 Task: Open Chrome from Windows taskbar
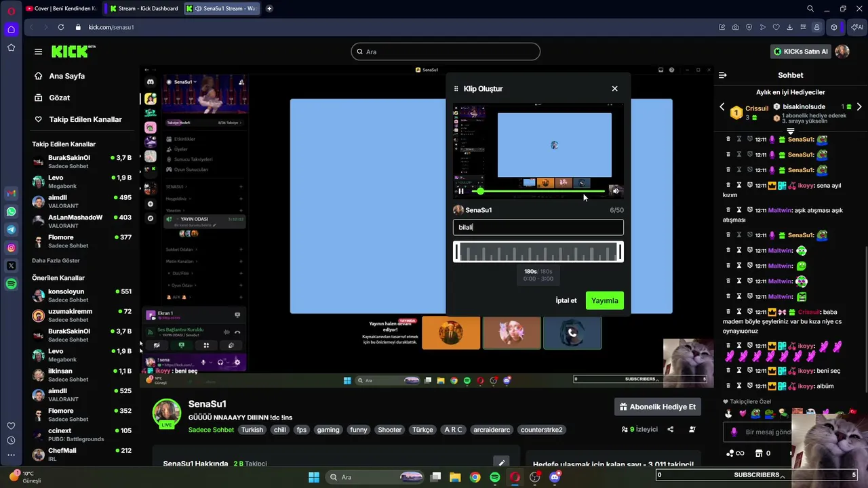tap(475, 477)
